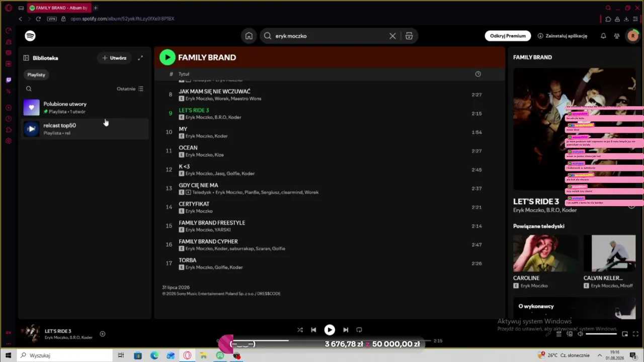
Task: Switch to the FAMILY BRAND browser tab
Action: [x=58, y=8]
